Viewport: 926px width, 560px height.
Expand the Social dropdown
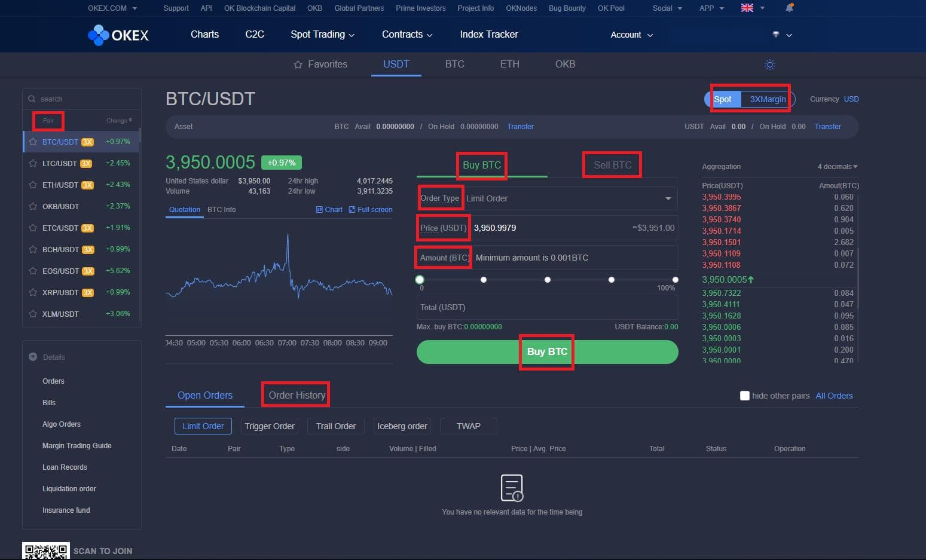(667, 8)
